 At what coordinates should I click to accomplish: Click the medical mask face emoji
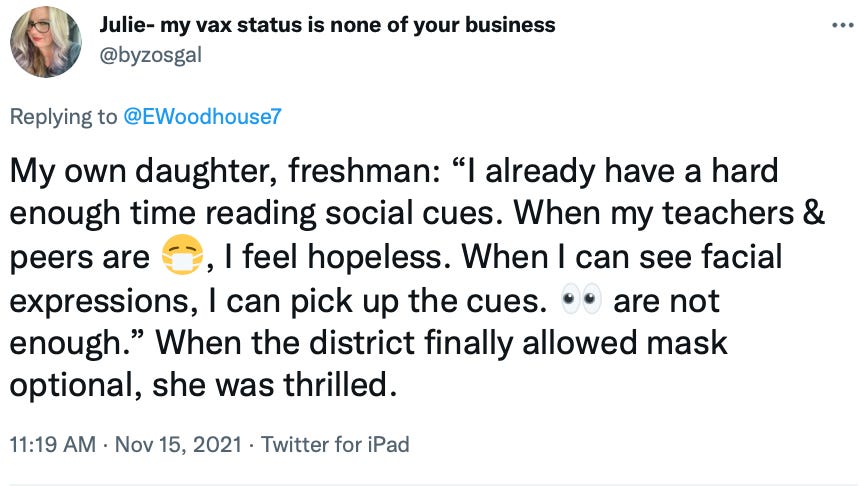point(183,255)
